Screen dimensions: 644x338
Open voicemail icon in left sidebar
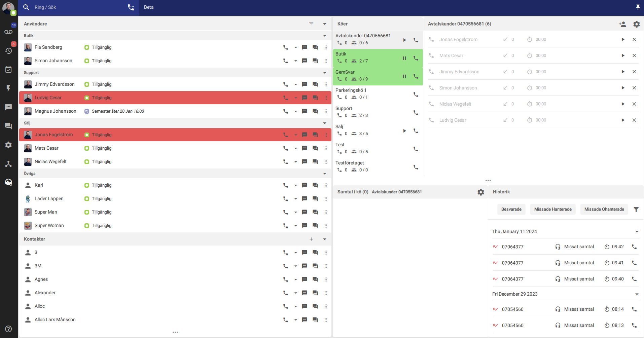[8, 32]
